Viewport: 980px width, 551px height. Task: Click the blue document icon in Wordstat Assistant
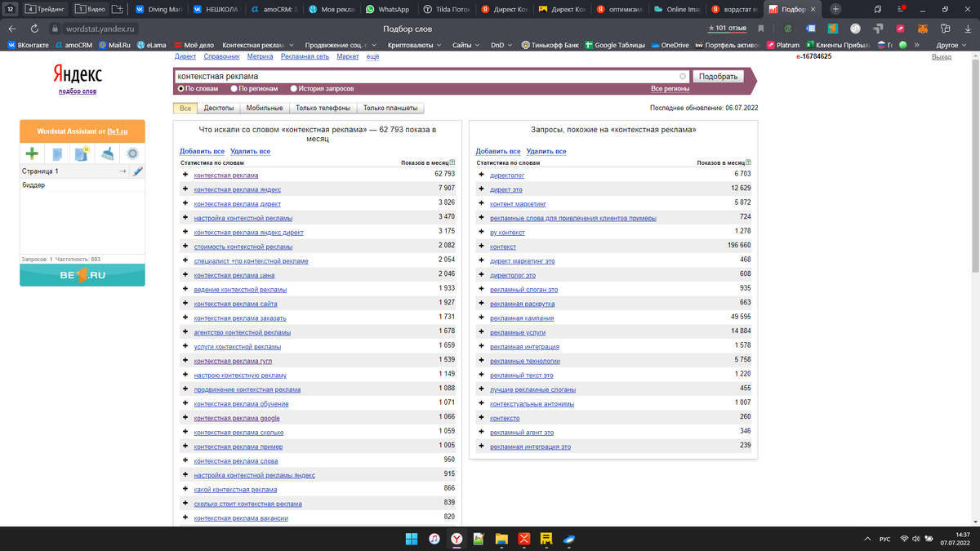(x=57, y=153)
